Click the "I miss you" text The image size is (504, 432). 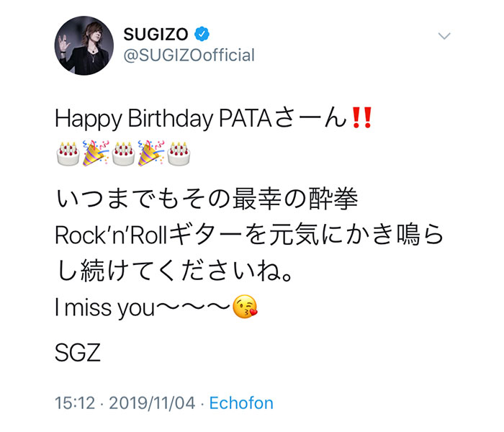[105, 307]
